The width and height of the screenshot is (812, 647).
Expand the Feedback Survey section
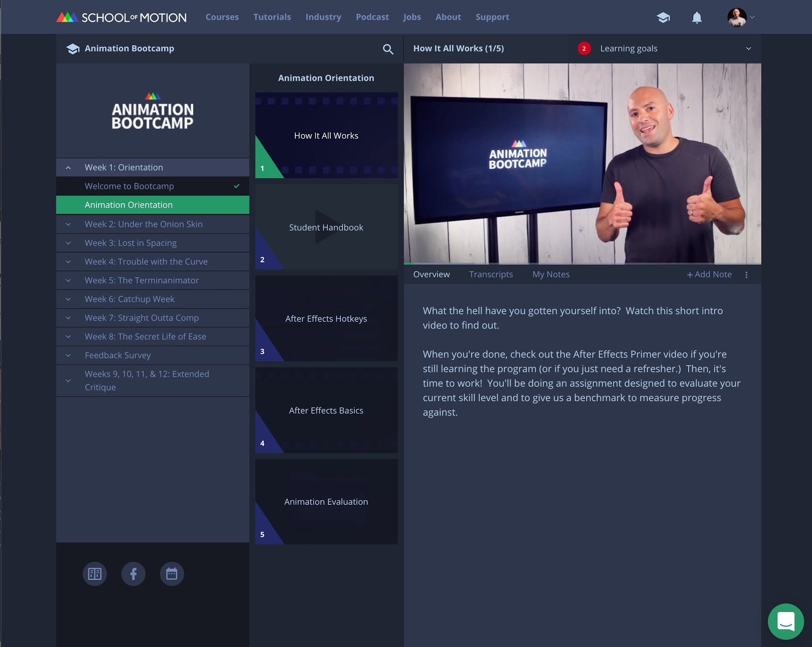click(153, 355)
